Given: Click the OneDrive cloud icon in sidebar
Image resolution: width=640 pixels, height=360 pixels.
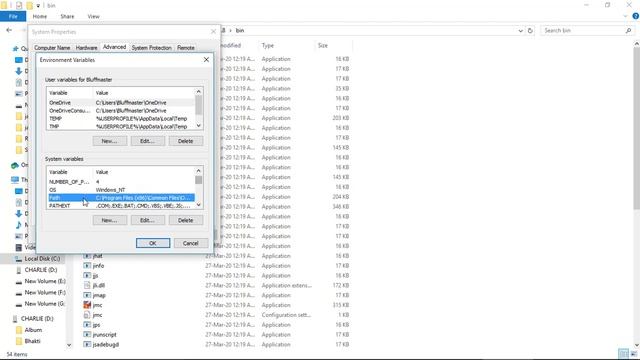Looking at the screenshot, I should pyautogui.click(x=15, y=165).
